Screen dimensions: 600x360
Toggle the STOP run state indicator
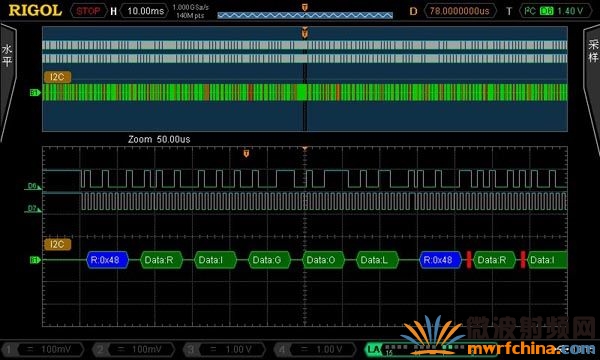[88, 11]
